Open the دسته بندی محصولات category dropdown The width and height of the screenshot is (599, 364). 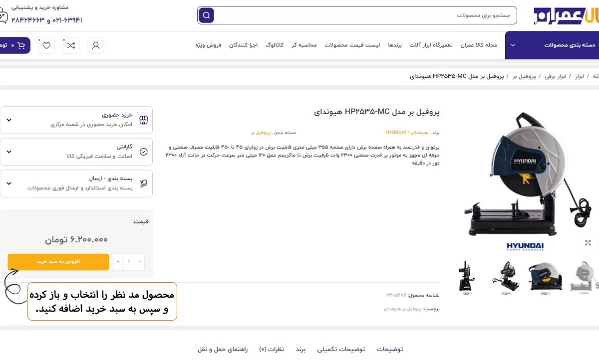point(552,45)
